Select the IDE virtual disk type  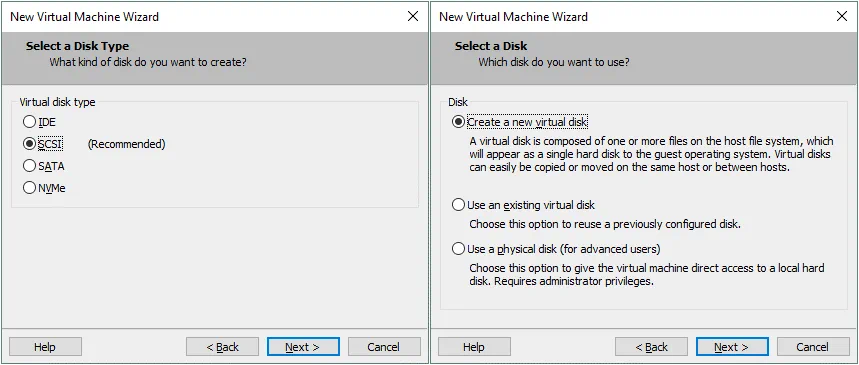click(x=29, y=122)
